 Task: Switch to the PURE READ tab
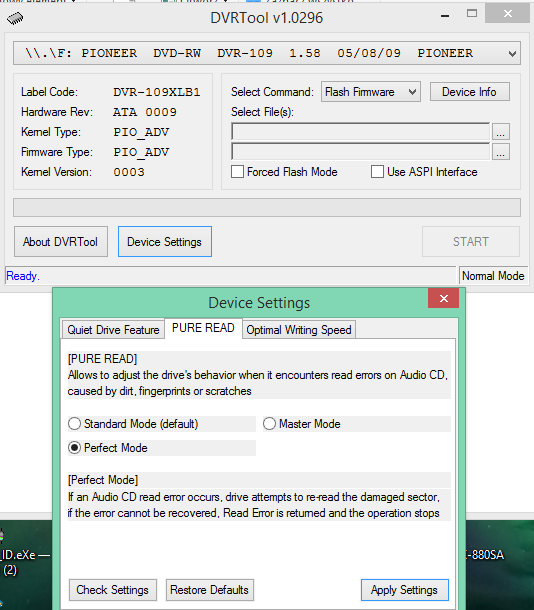203,328
